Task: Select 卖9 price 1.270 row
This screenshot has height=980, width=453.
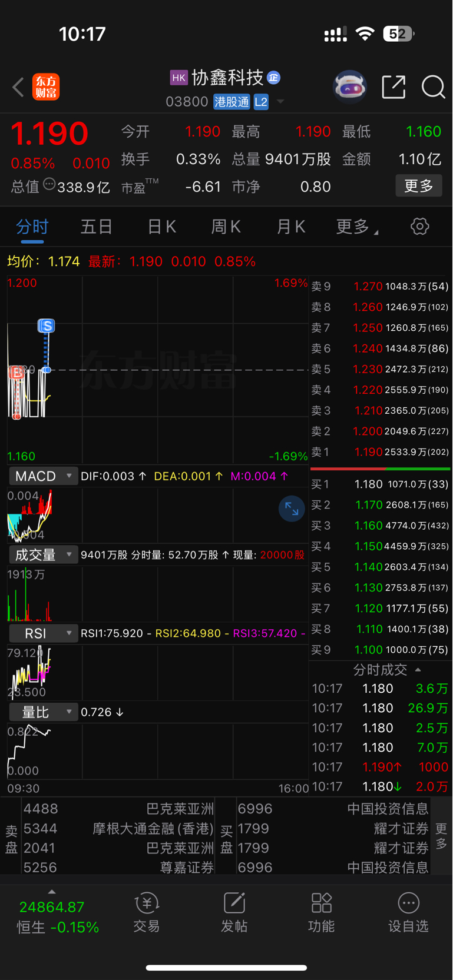Action: pos(380,287)
